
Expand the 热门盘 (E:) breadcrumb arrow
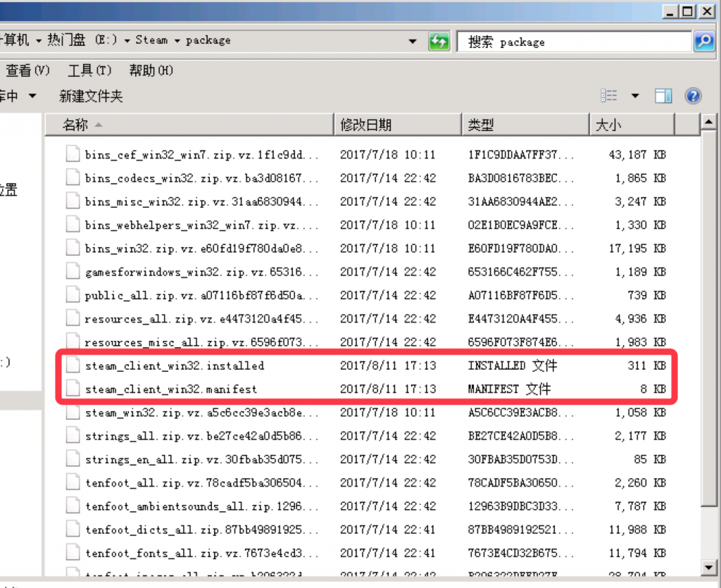pyautogui.click(x=127, y=41)
